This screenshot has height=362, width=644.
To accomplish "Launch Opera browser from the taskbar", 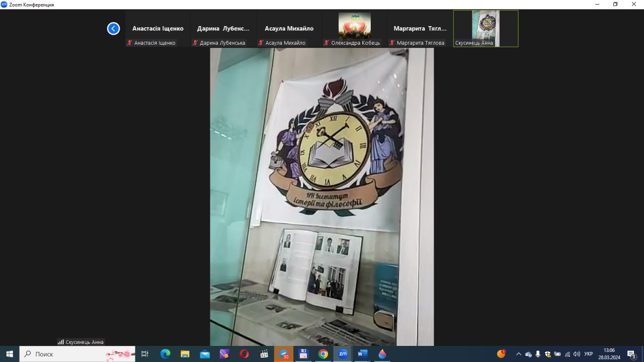I will point(244,354).
